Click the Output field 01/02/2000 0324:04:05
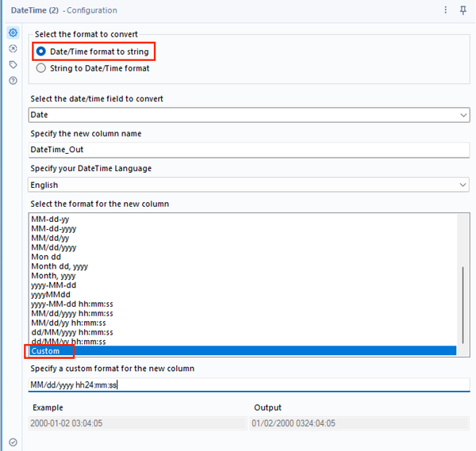This screenshot has height=451, width=476. [359, 423]
